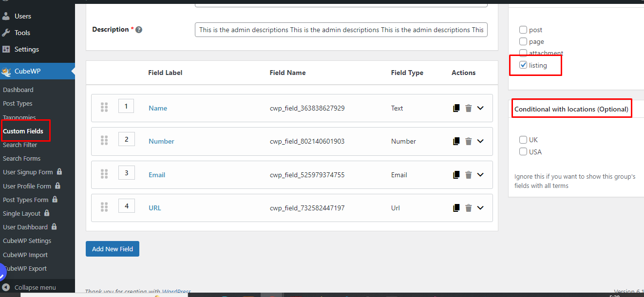Viewport: 644px width, 297px height.
Task: Open Taxonomies submenu item
Action: pyautogui.click(x=19, y=117)
